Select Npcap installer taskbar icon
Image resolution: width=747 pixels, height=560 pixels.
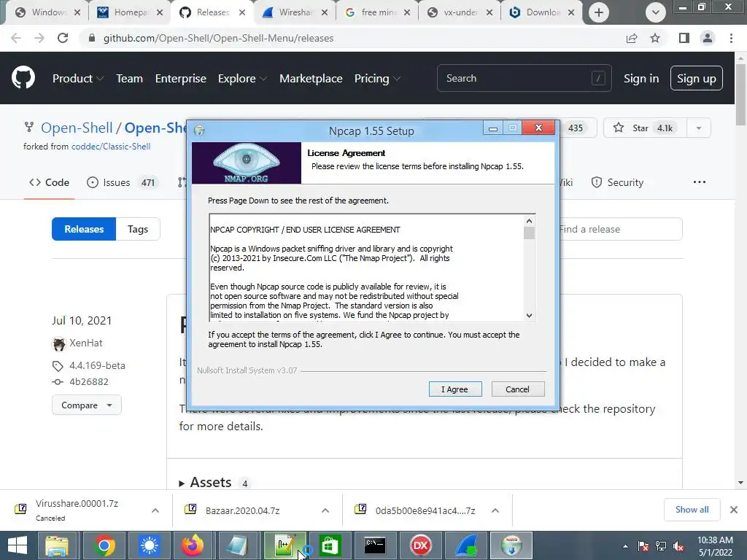[511, 545]
